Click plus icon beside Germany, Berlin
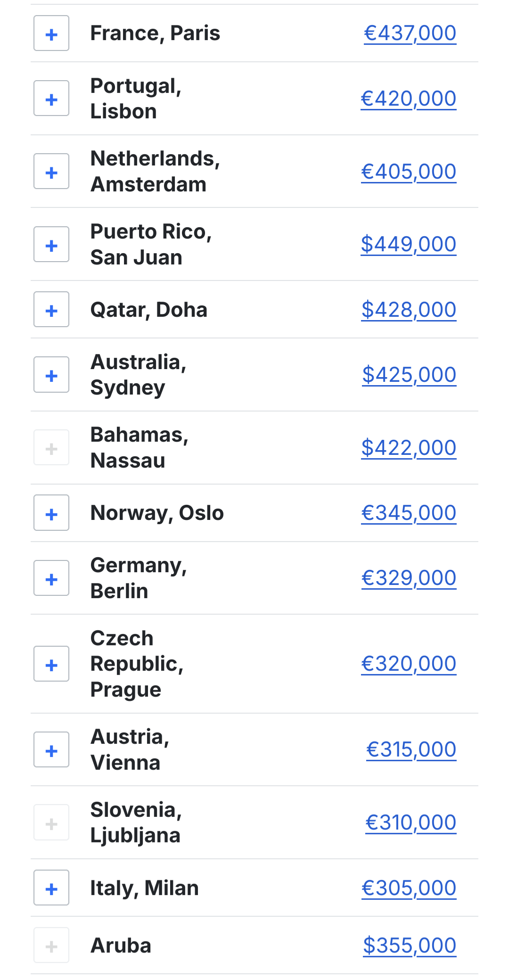The width and height of the screenshot is (509, 980). click(x=51, y=578)
